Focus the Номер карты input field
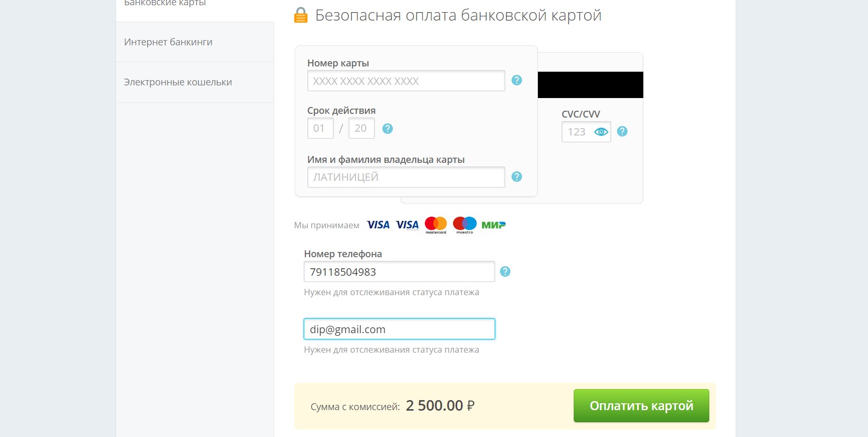 406,81
